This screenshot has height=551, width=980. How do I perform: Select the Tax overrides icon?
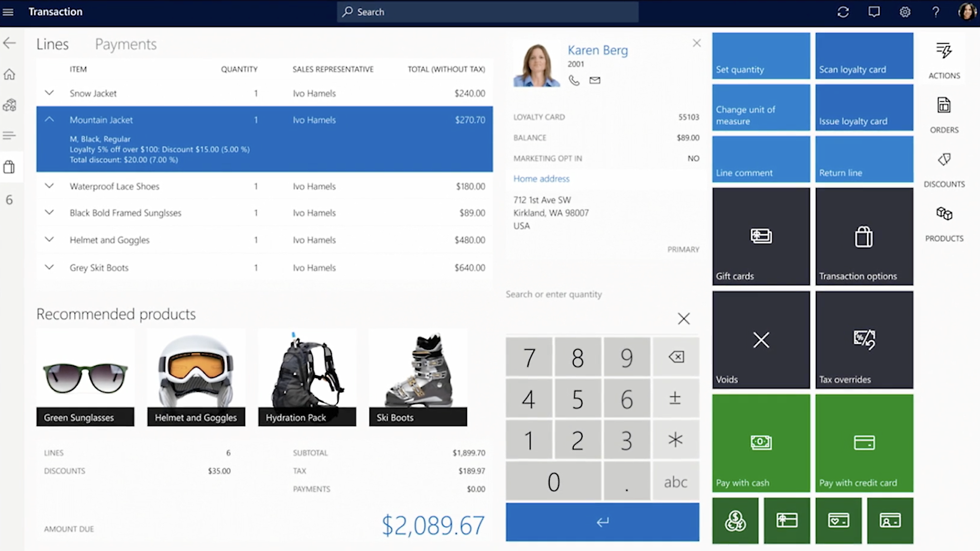tap(863, 339)
